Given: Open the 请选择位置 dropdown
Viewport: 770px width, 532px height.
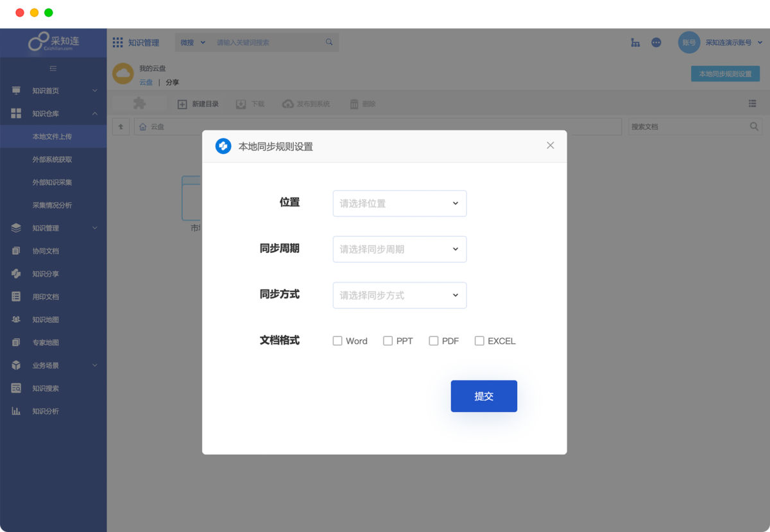Looking at the screenshot, I should (400, 203).
